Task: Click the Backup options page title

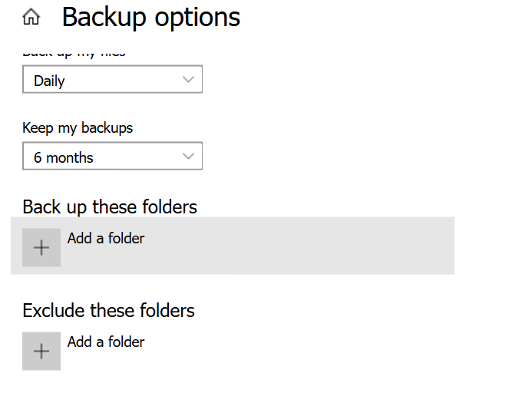Action: (x=151, y=17)
